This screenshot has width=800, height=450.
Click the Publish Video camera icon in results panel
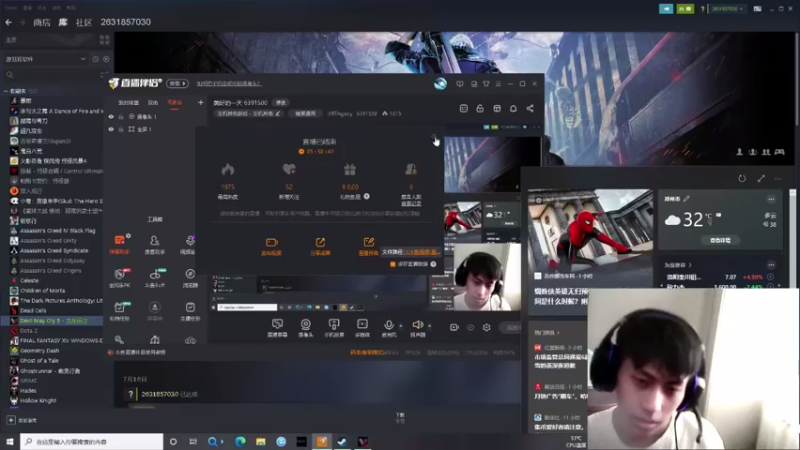[x=271, y=242]
